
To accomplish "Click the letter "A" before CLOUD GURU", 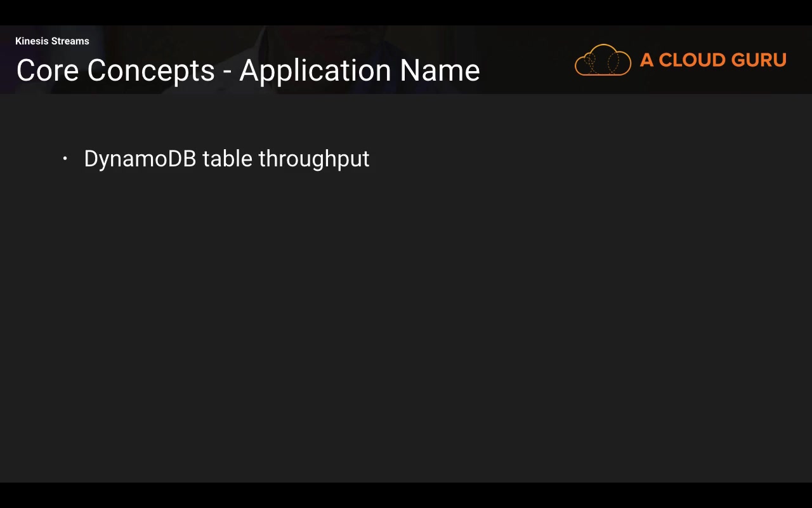I will (646, 60).
